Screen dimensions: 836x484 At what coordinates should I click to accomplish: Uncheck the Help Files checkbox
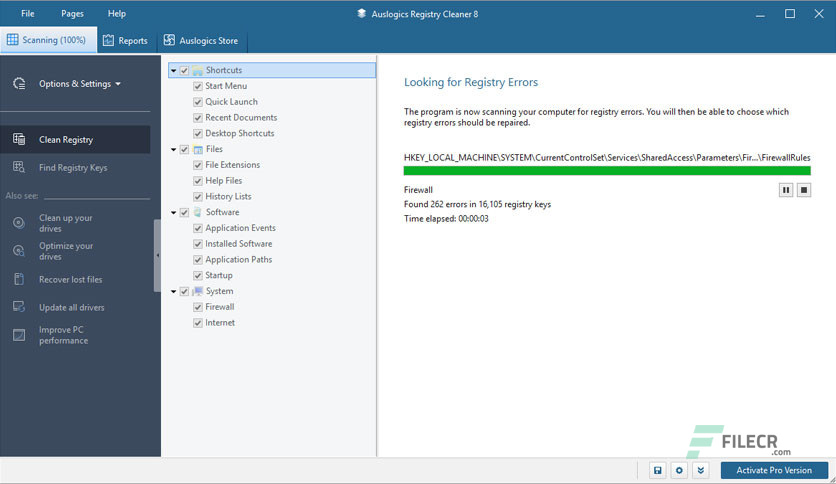[198, 181]
